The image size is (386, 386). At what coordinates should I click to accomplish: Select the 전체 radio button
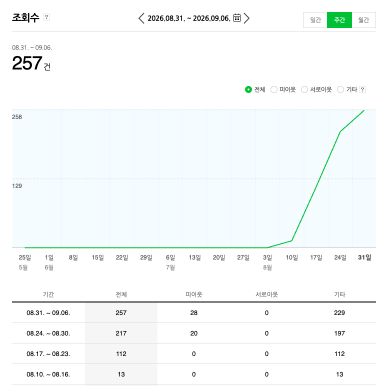248,89
